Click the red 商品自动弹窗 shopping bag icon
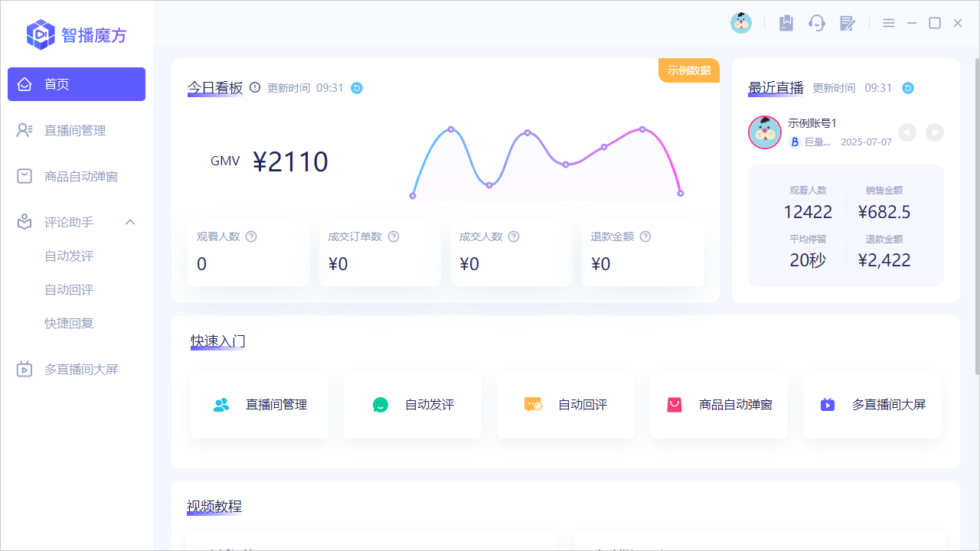 [675, 405]
